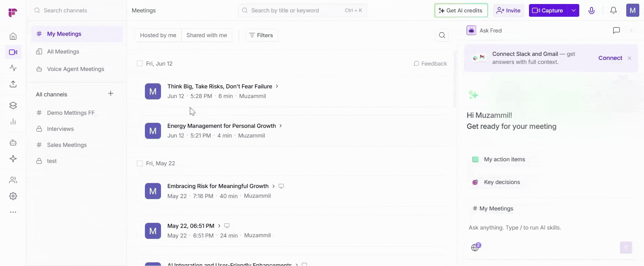Click the # My Meetings context tag
This screenshot has height=266, width=644.
point(493,209)
